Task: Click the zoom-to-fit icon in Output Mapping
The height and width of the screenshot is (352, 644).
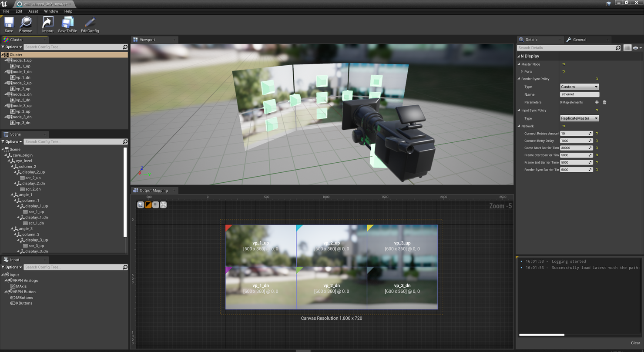Action: (x=163, y=205)
